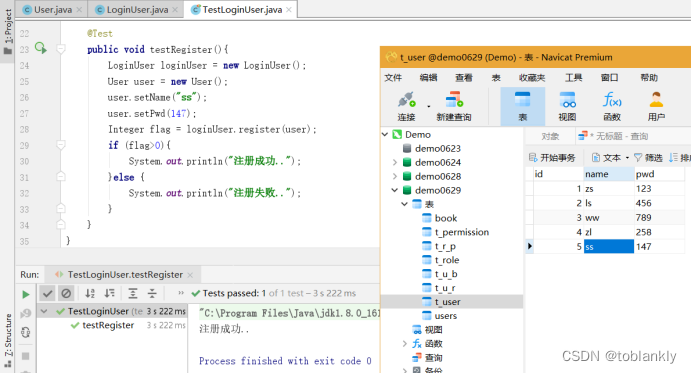This screenshot has width=692, height=373.
Task: Expand the demo0624 database node
Action: tap(395, 162)
